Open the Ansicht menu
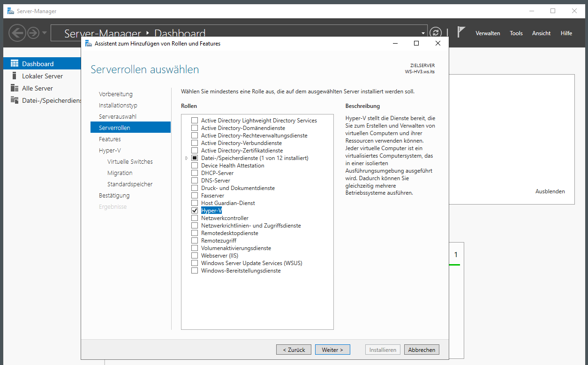Image resolution: width=588 pixels, height=365 pixels. [x=541, y=33]
